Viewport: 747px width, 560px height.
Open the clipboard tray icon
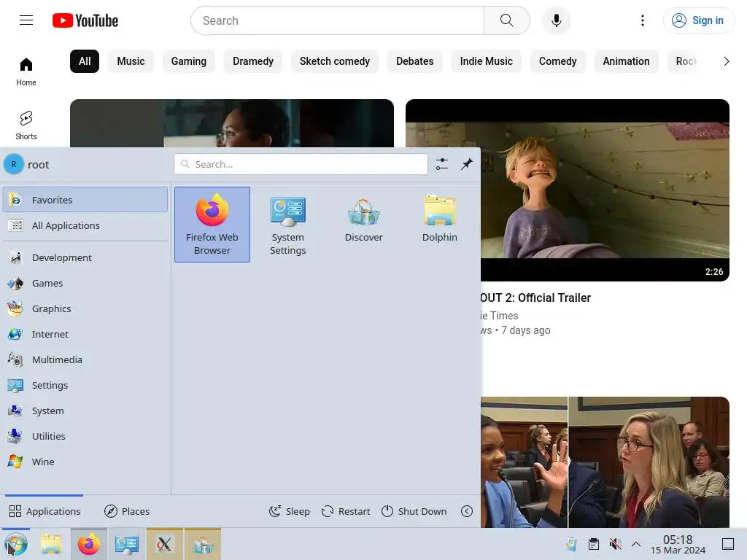click(594, 544)
